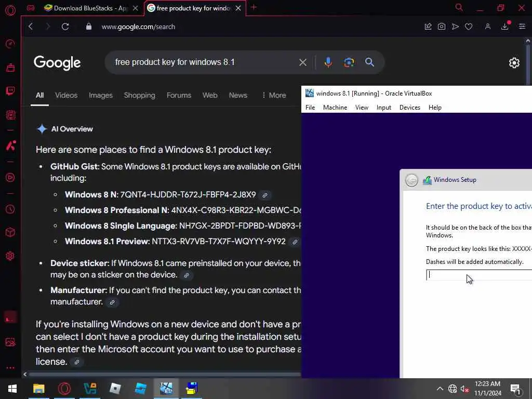The height and width of the screenshot is (399, 532).
Task: Click the page vertical scrollbar up arrow
Action: tap(528, 41)
